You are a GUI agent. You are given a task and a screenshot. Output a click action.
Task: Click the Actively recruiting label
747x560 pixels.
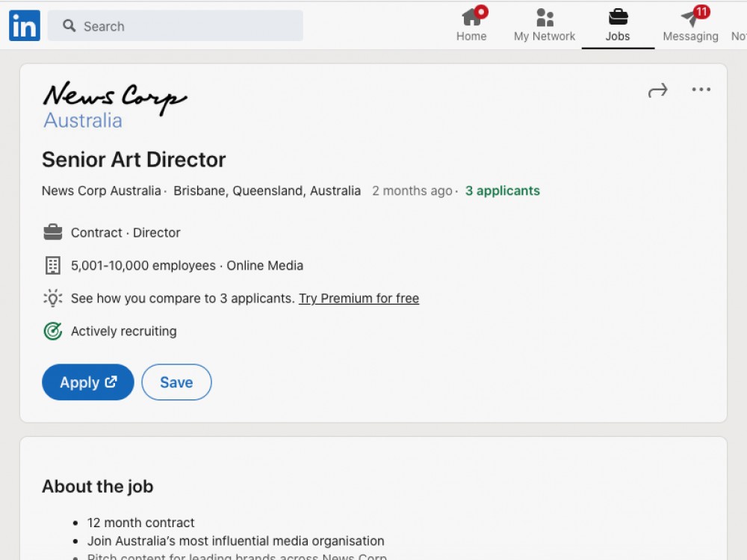tap(124, 332)
